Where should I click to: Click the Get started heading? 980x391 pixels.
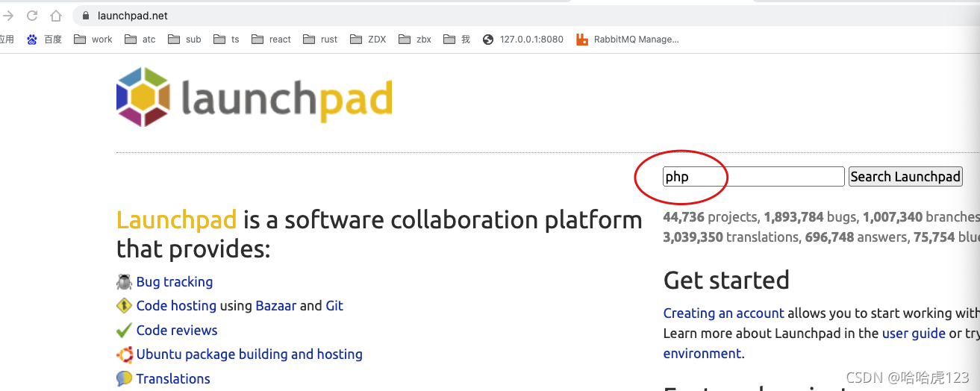pos(726,281)
